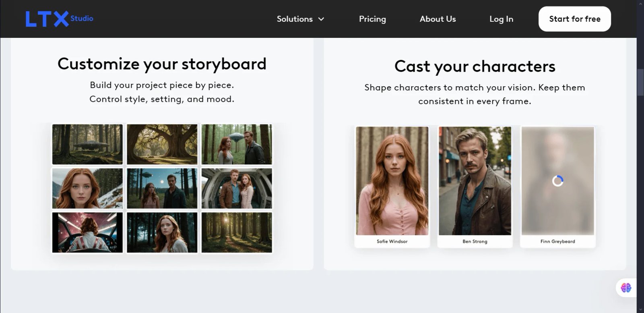Click the LTX Studio logo
Viewport: 644px width, 313px height.
pyautogui.click(x=60, y=19)
